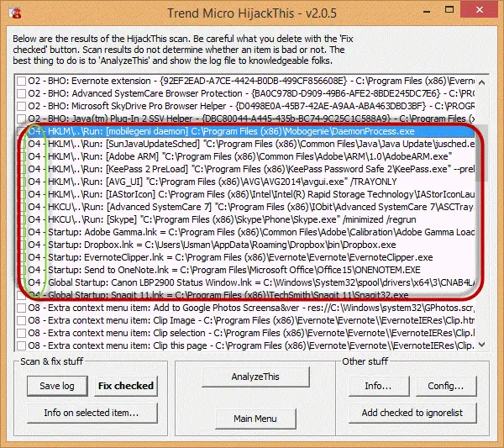Select the Advanced SystemCare 7 HKCU Run entry
Image resolution: width=504 pixels, height=448 pixels.
click(x=250, y=207)
